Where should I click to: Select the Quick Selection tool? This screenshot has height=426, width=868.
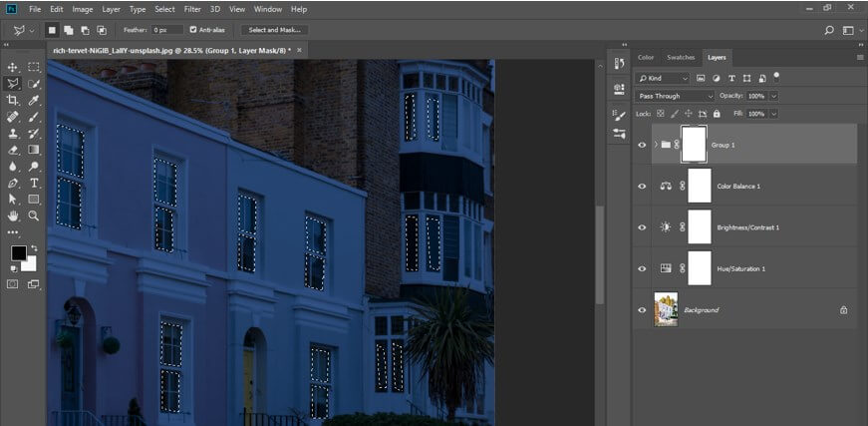click(x=34, y=84)
